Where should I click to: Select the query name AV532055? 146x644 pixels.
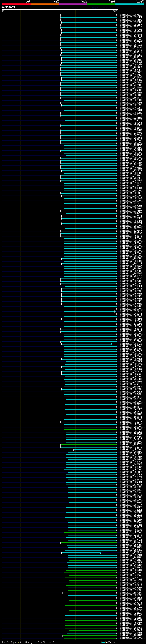[x=8, y=7]
